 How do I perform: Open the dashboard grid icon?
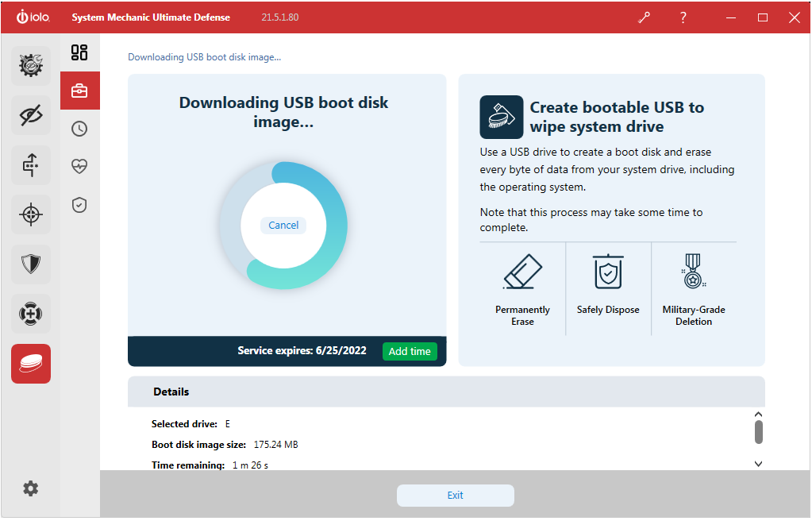[79, 52]
